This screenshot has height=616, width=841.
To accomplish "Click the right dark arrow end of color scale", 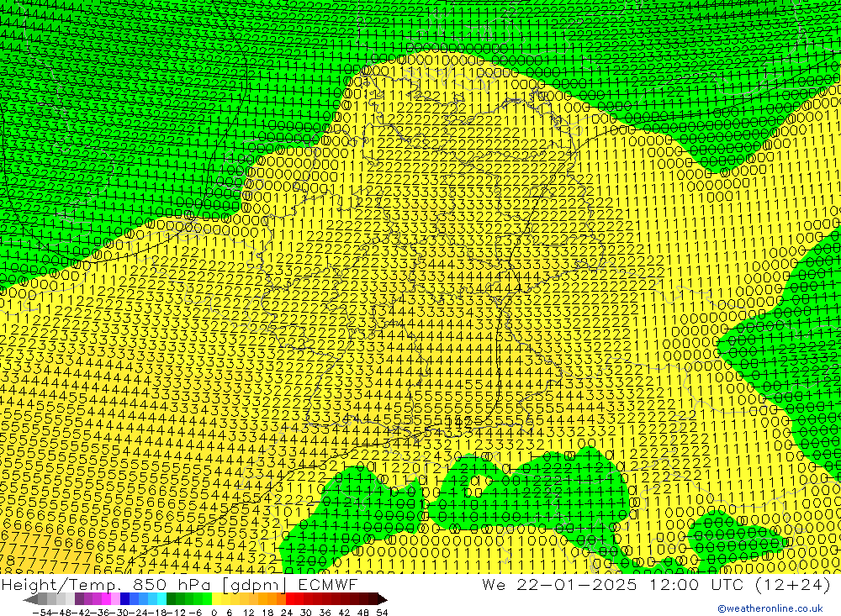I will click(383, 599).
